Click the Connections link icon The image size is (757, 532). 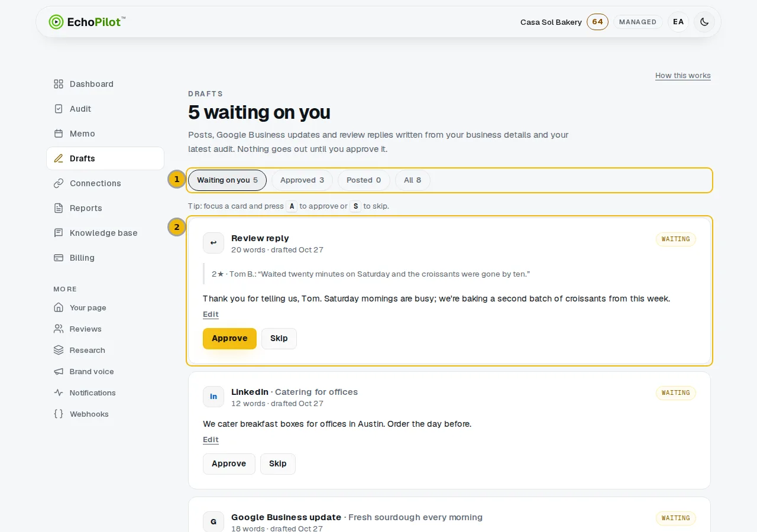click(59, 183)
